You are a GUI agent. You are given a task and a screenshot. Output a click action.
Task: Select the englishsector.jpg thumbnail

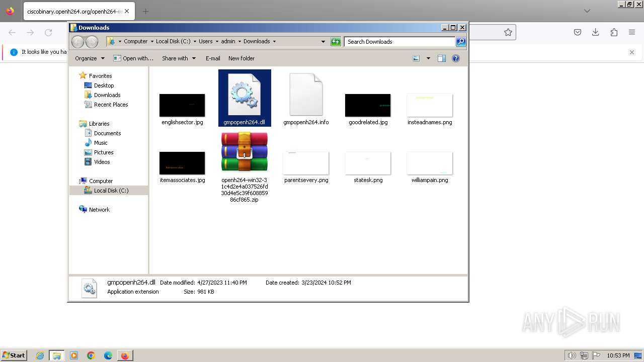point(182,105)
